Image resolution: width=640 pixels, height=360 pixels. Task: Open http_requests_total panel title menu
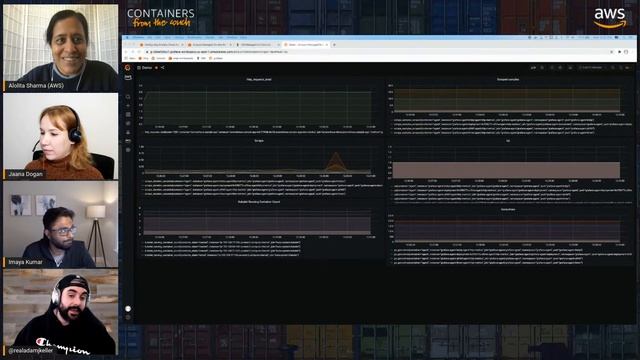[x=259, y=79]
